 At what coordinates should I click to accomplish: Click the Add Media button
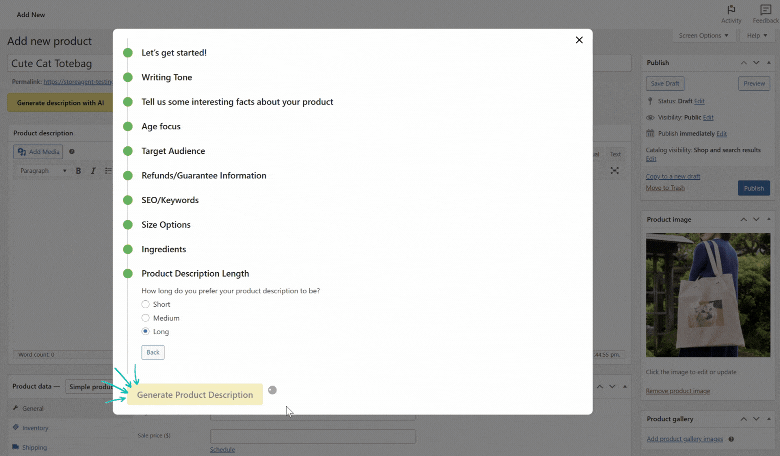click(38, 152)
